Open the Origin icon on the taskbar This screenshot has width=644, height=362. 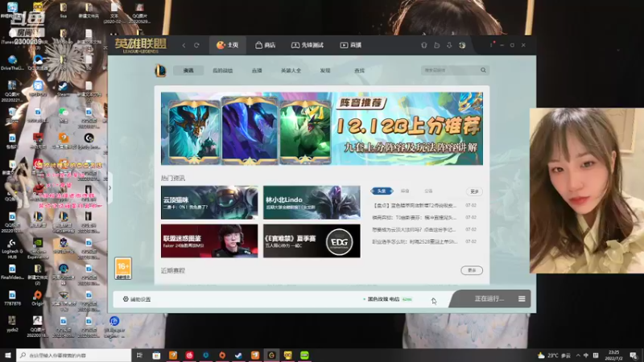pos(222,355)
